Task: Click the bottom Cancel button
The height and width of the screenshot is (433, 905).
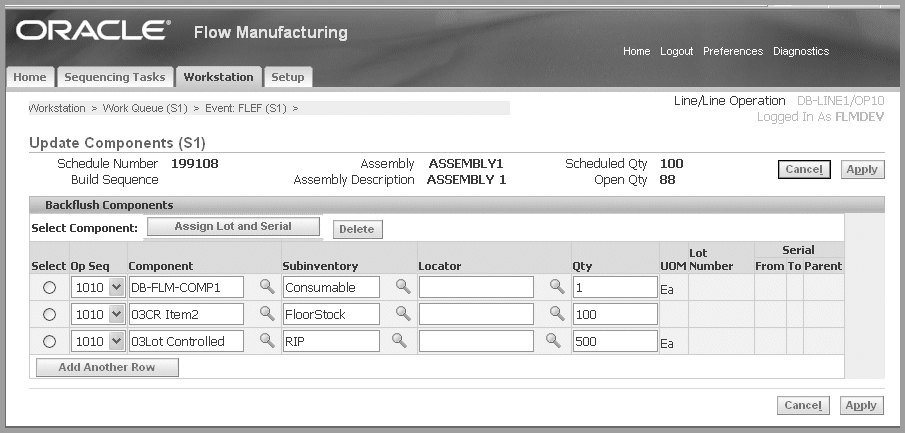Action: click(x=803, y=405)
